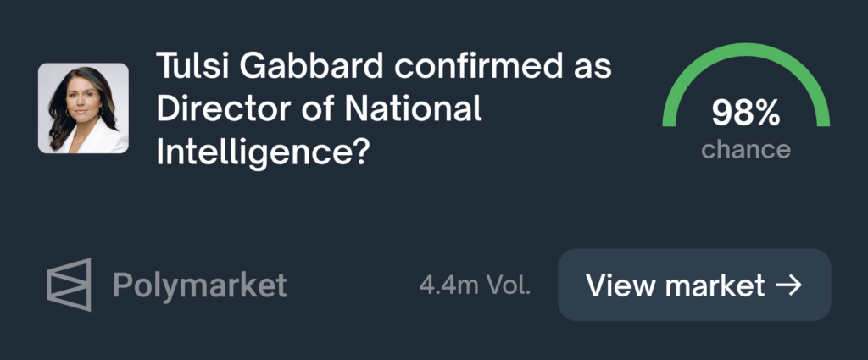Click the "chance" label under 98%
This screenshot has height=360, width=868.
coord(745,150)
